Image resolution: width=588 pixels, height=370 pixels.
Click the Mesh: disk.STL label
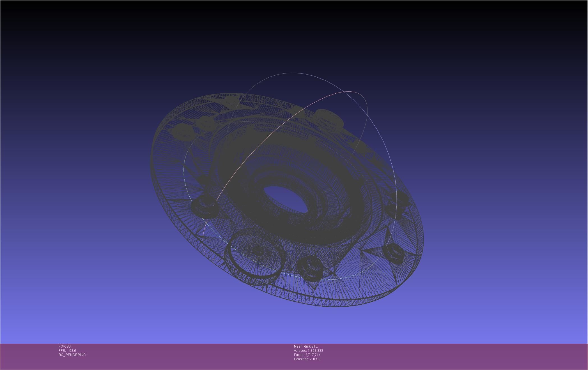pos(306,346)
